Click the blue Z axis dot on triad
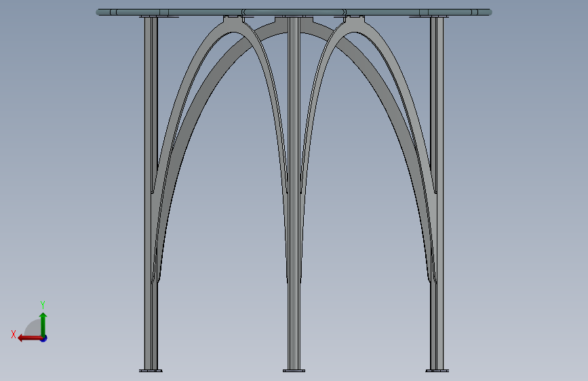The image size is (588, 381). point(44,338)
